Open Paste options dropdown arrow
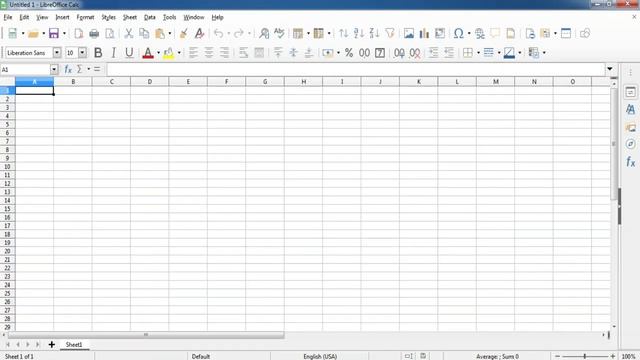This screenshot has width=640, height=360. [170, 33]
